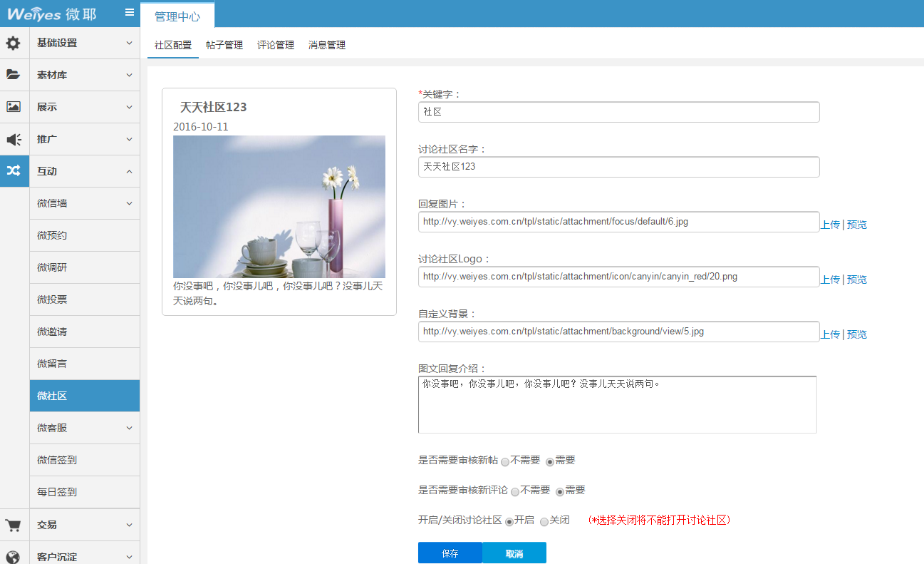Open 微调研 in the sidebar

pos(85,267)
